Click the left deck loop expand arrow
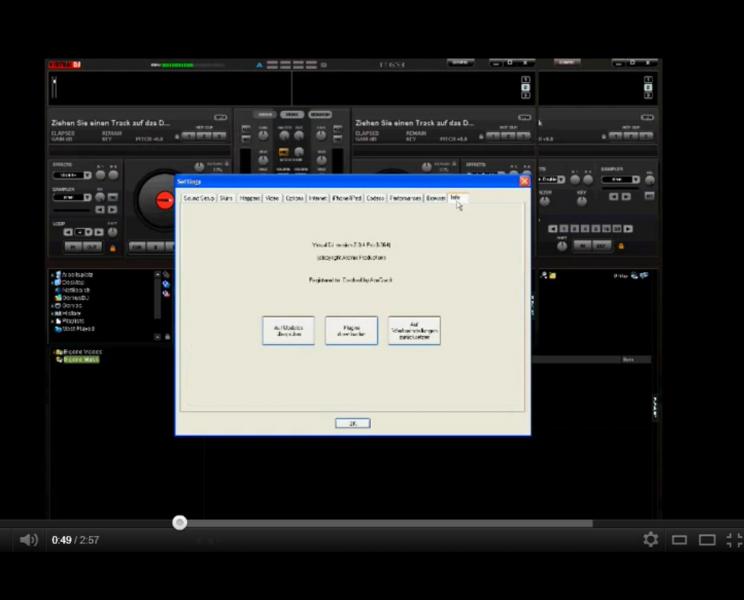The image size is (744, 600). 99,232
